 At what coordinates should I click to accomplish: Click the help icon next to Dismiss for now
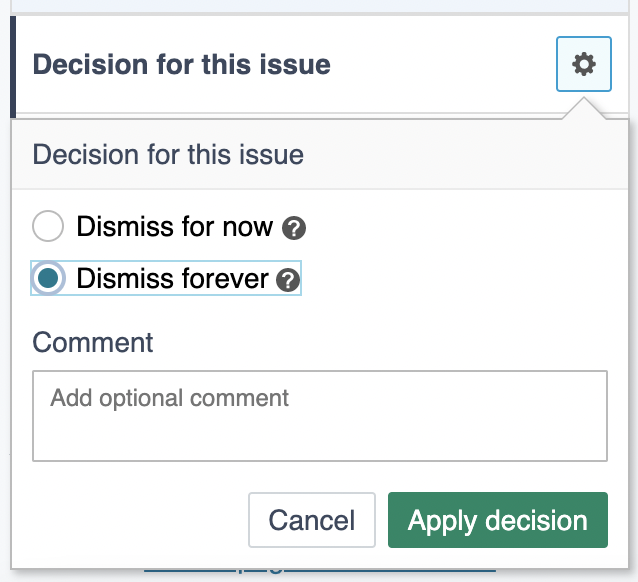coord(294,228)
